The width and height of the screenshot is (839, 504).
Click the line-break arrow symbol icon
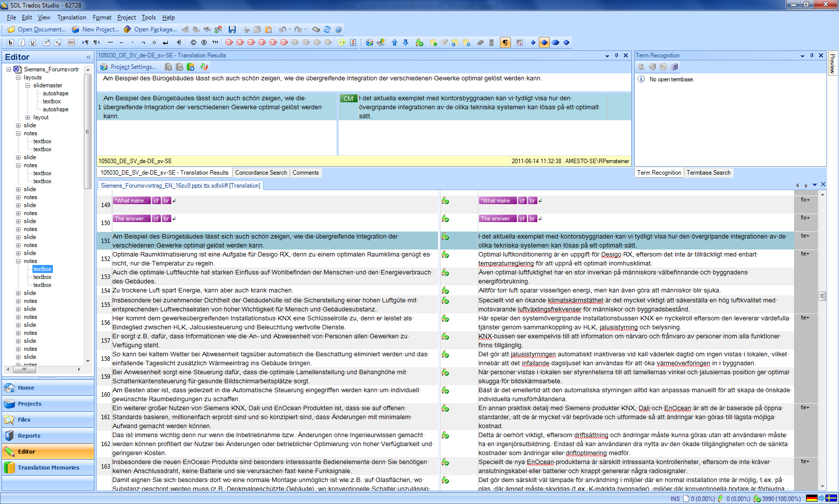(x=165, y=42)
